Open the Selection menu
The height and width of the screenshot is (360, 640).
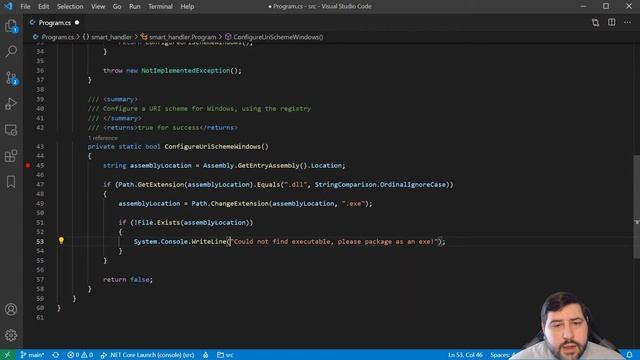coord(70,6)
